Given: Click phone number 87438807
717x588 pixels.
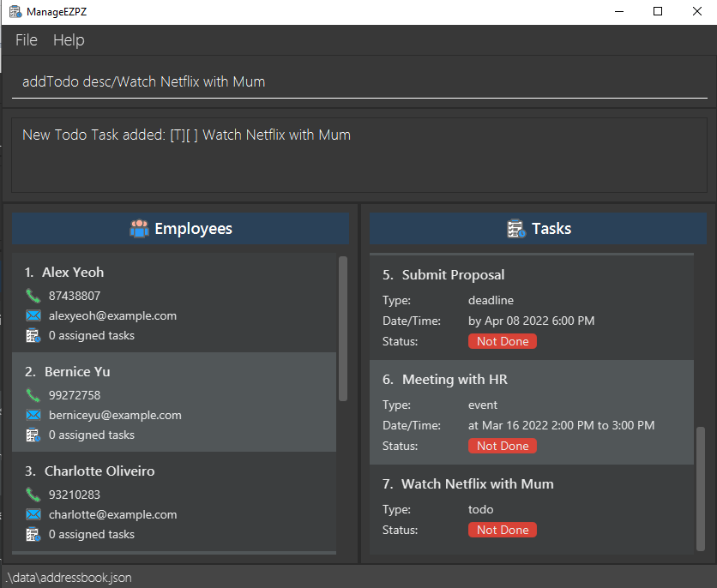Looking at the screenshot, I should pos(75,296).
